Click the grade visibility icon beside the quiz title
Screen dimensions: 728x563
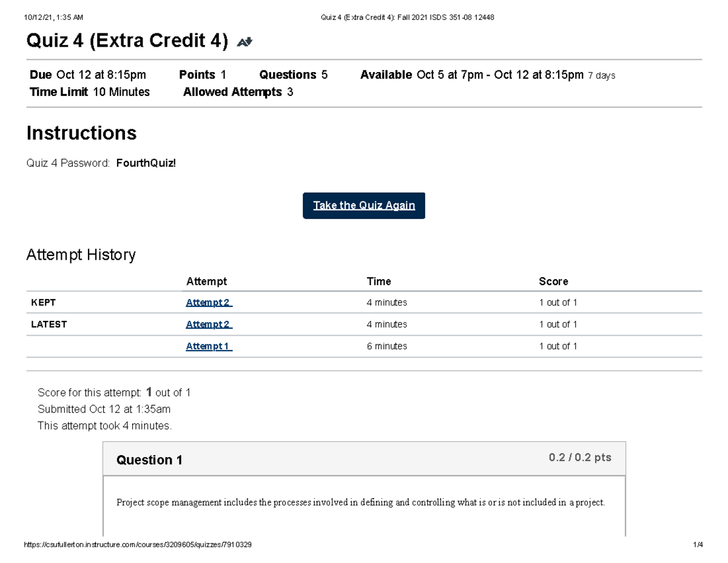244,41
